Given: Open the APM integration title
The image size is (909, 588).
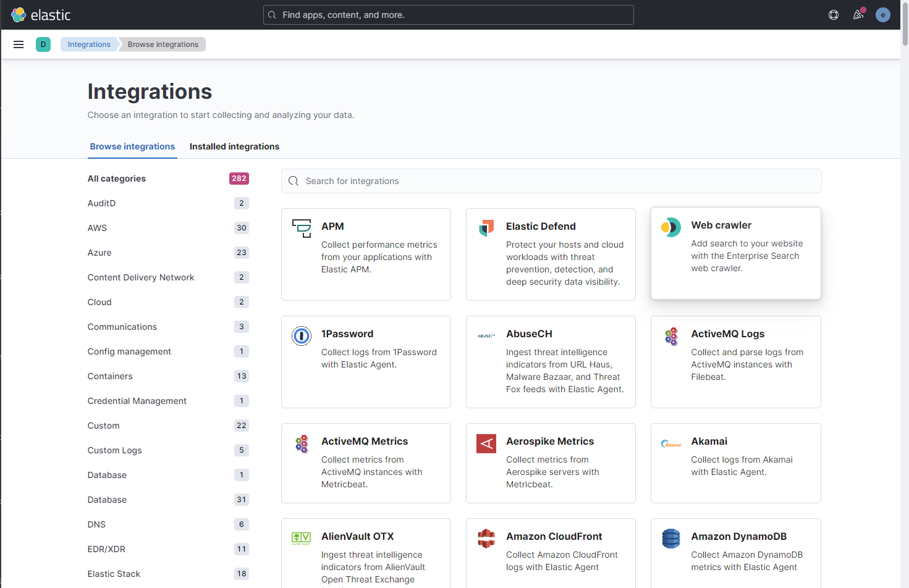Looking at the screenshot, I should click(332, 227).
